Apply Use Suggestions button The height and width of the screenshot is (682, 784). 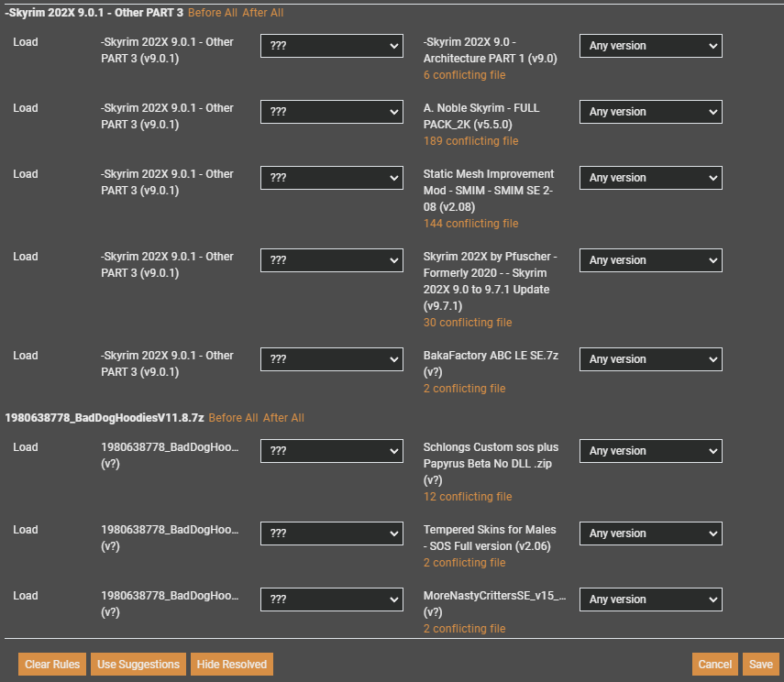138,664
